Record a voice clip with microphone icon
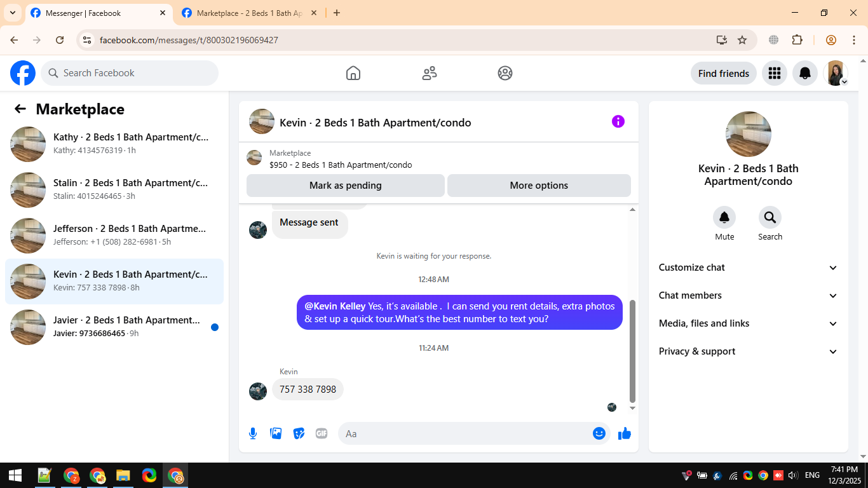The height and width of the screenshot is (488, 868). [x=253, y=433]
